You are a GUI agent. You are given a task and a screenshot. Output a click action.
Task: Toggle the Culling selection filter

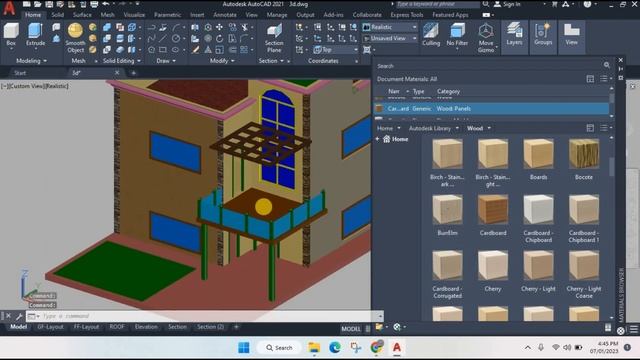(431, 35)
